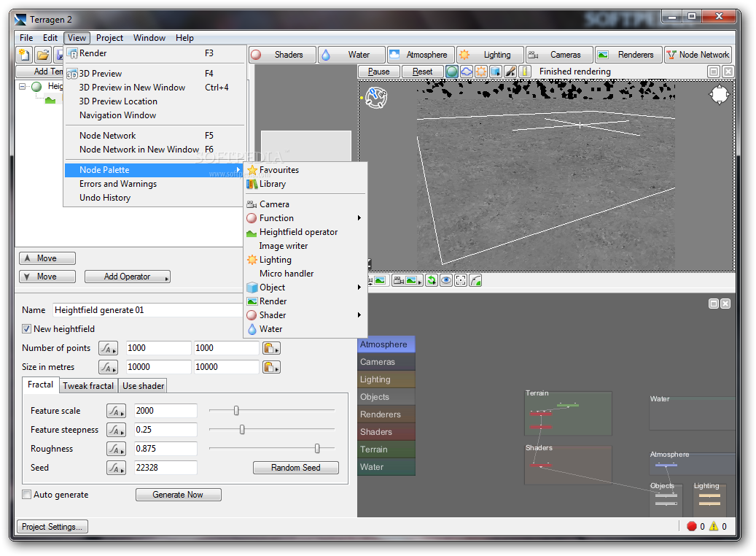Click the green refresh arrow icon
756x556 pixels.
click(432, 280)
